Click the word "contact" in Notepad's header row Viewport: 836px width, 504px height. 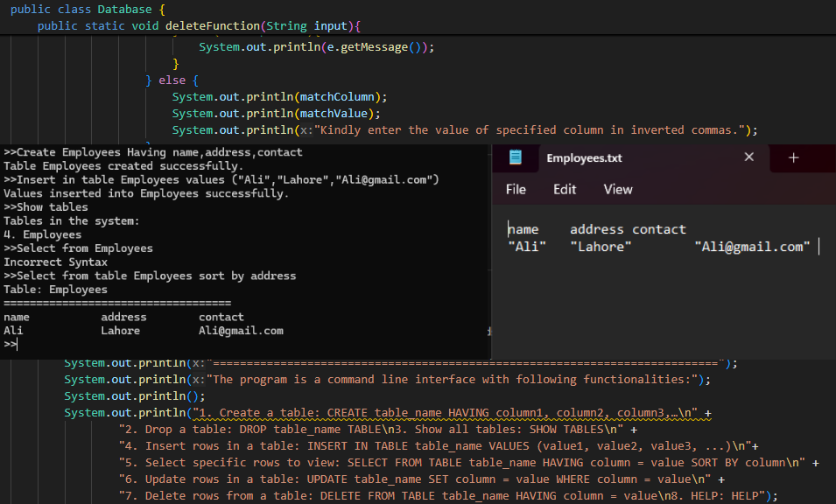point(659,229)
